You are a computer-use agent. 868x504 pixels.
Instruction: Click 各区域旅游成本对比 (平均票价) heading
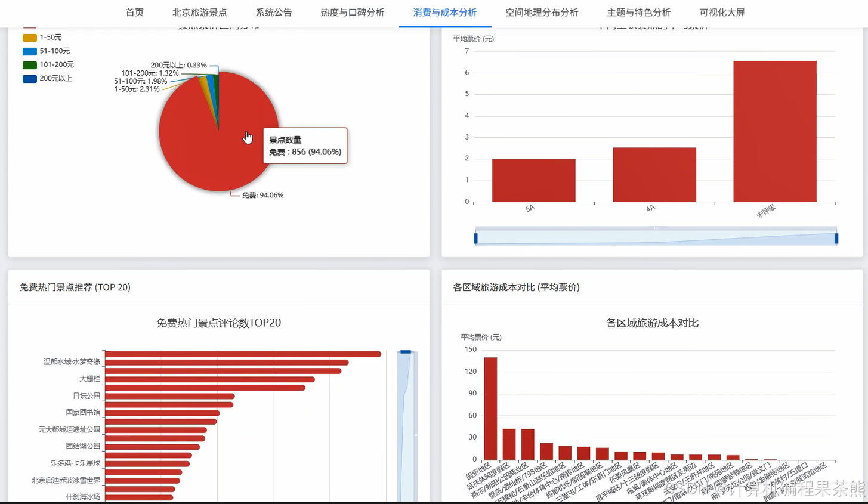[516, 287]
